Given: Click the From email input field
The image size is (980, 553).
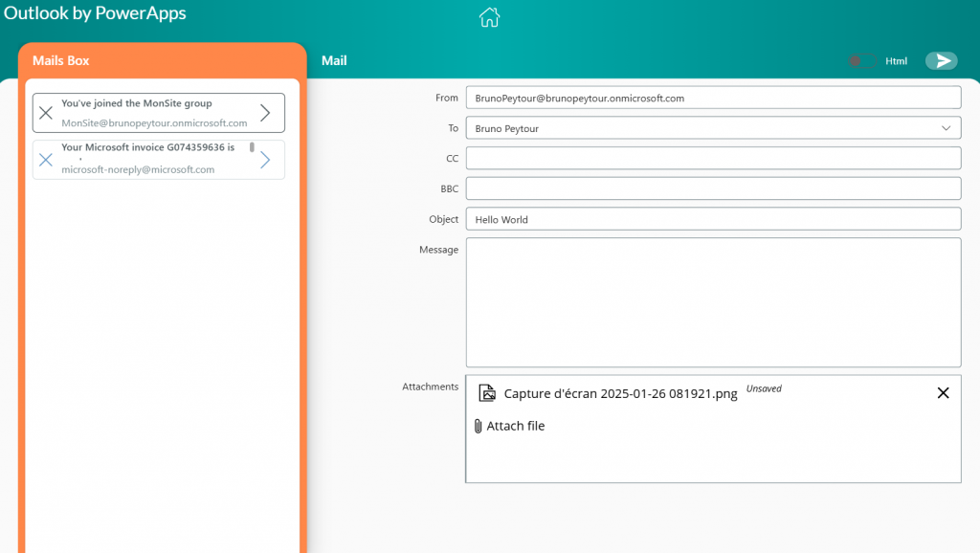Looking at the screenshot, I should (x=712, y=98).
